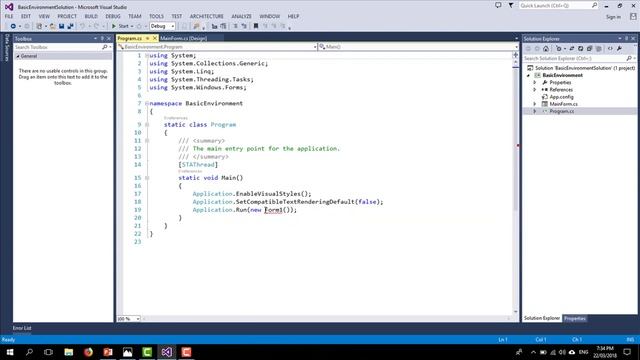Open the Start button dropdown arrow

132,26
